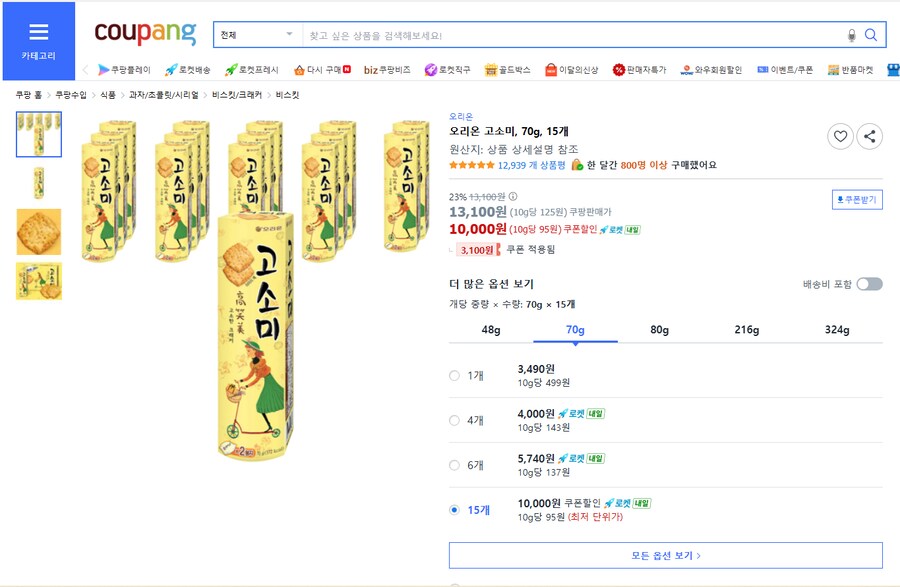Open 반품마켓 via its icon in the navbar
This screenshot has width=900, height=587.
pos(835,68)
